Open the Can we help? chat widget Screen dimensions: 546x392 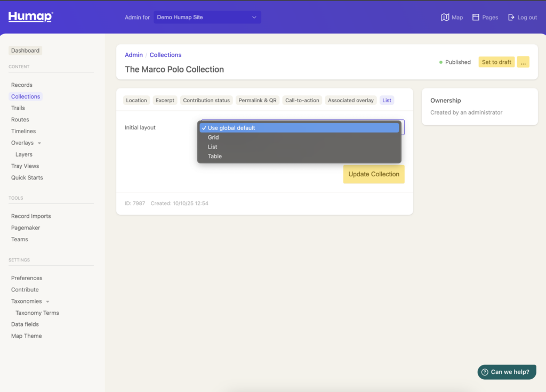506,372
